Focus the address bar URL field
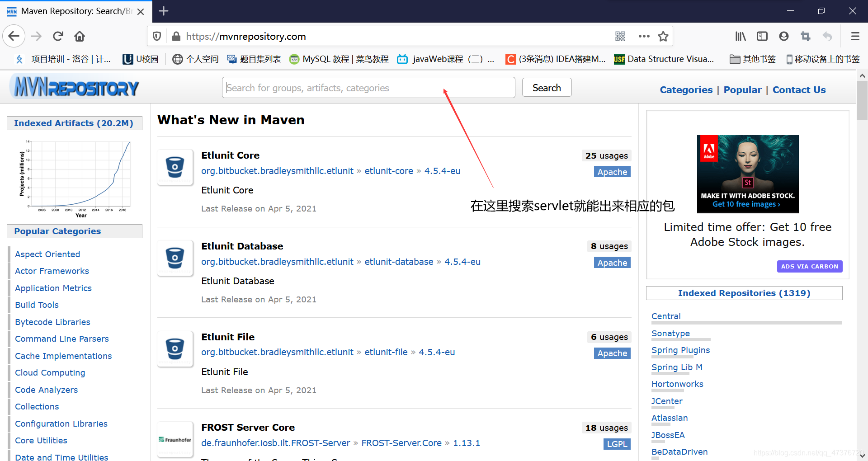This screenshot has height=461, width=868. point(389,36)
